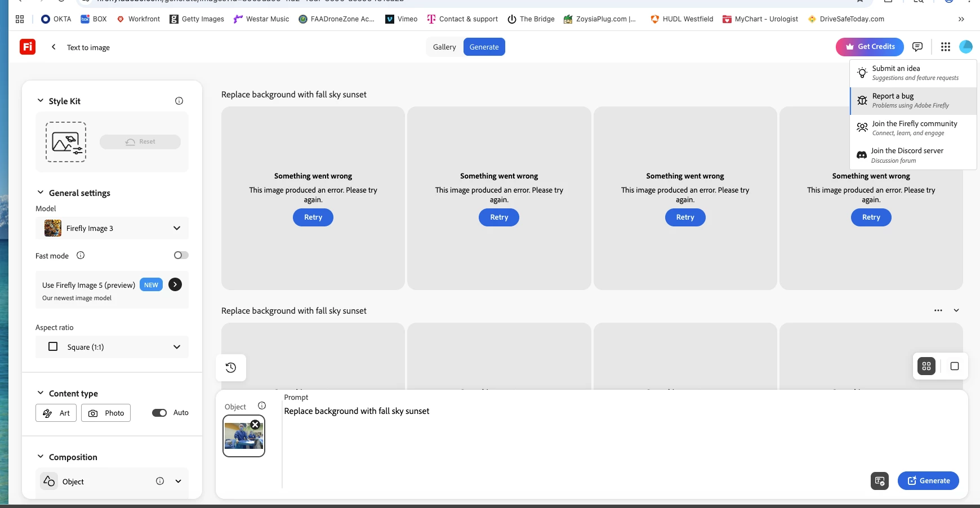Select Photo content type
Screen dimensions: 980x508
106,413
